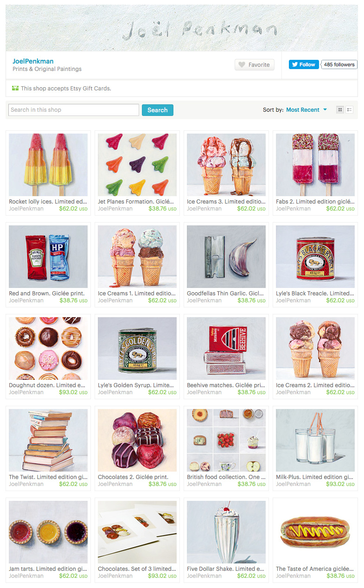
Task: Open the JoelPenkman shop name link
Action: (x=33, y=61)
